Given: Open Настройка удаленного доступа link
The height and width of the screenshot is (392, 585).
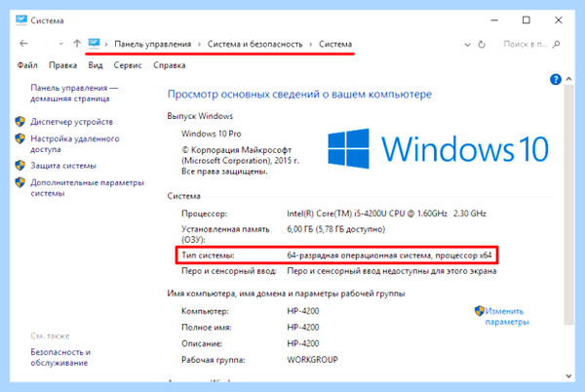Looking at the screenshot, I should tap(75, 143).
